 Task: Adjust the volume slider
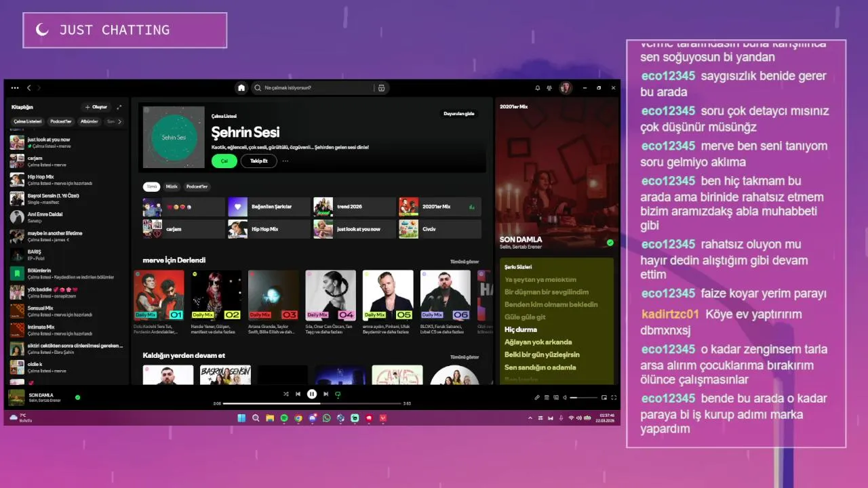[583, 397]
